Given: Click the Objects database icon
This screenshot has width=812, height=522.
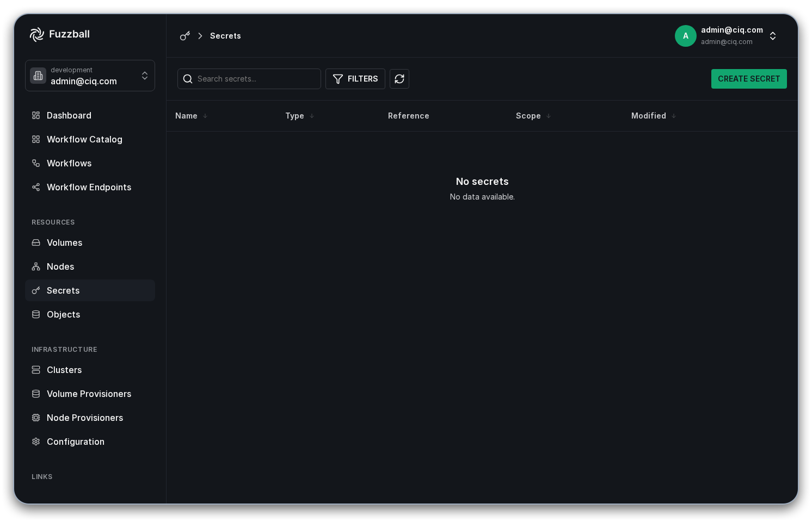Looking at the screenshot, I should click(36, 314).
